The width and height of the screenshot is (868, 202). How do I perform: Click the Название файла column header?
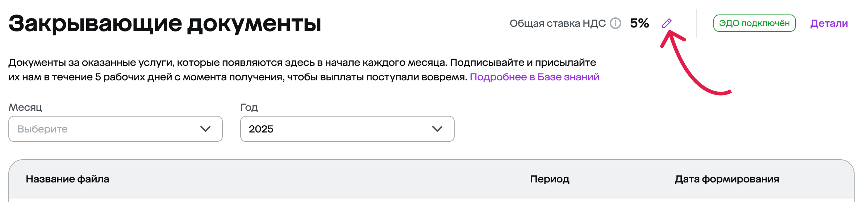[67, 179]
